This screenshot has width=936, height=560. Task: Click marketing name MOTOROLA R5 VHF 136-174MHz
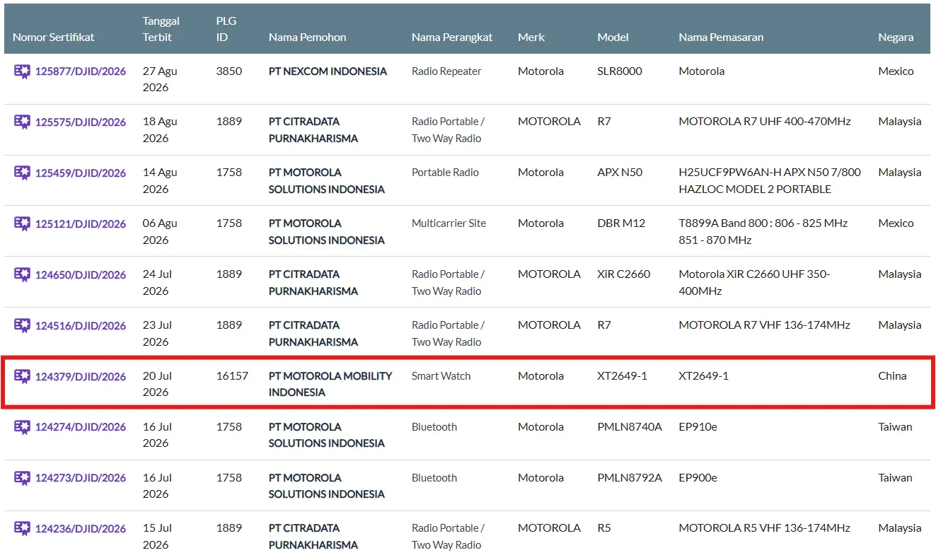click(x=765, y=528)
